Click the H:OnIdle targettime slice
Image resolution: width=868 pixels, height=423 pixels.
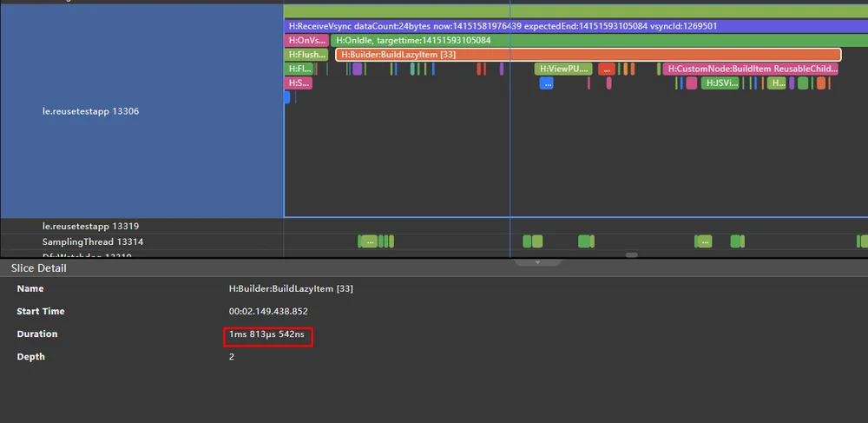pos(599,41)
